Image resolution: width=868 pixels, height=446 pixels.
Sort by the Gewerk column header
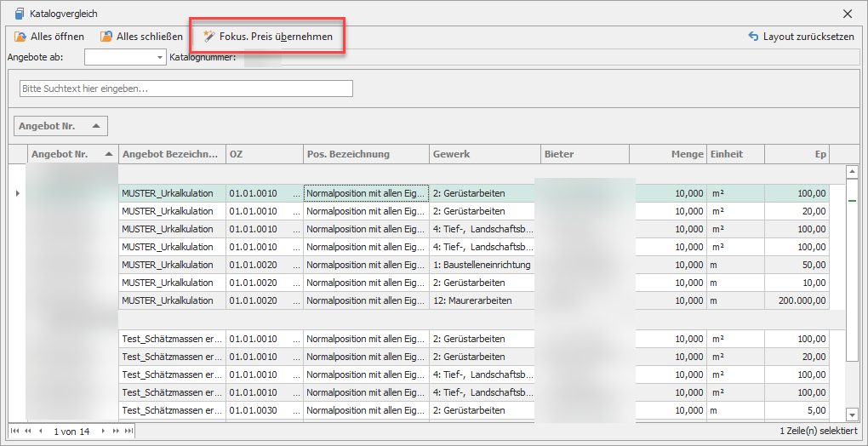(x=485, y=154)
